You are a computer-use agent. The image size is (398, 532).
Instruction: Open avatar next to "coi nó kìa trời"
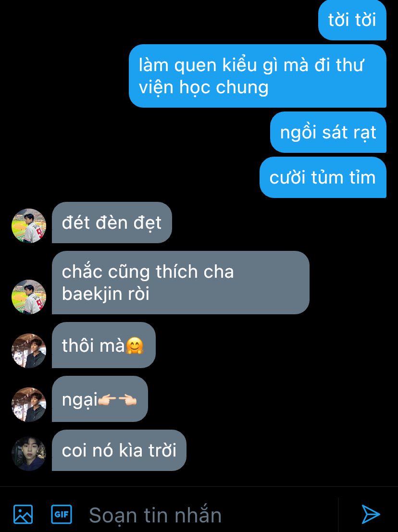point(29,453)
